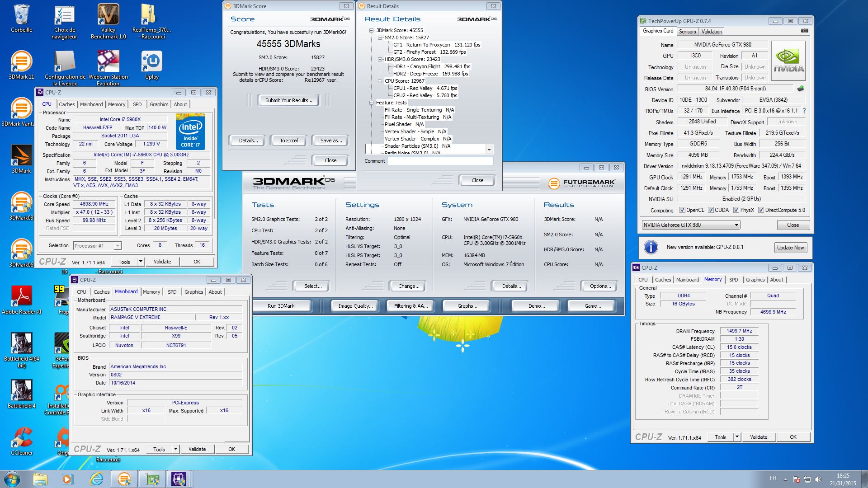Screen dimensions: 868x488
Task: Launch the 3DMark desktop icon
Action: 21,159
